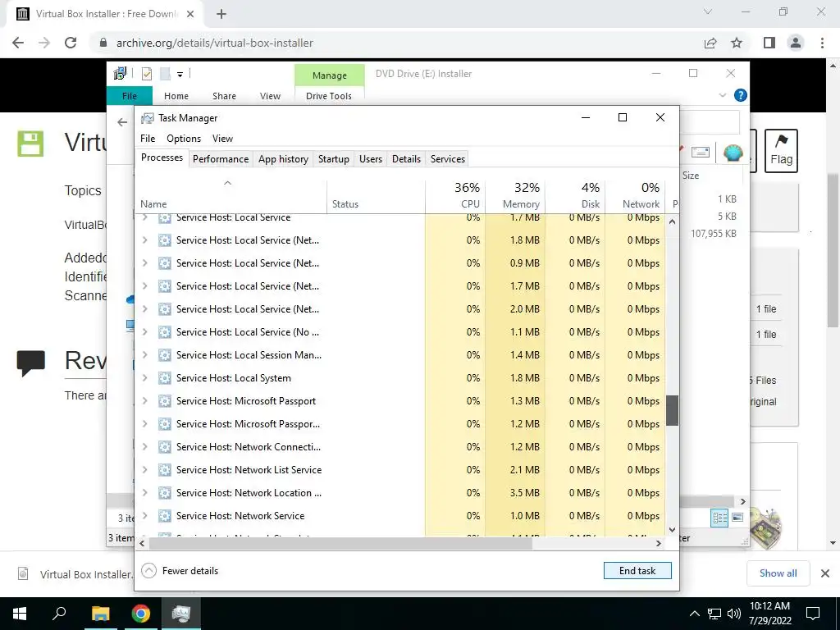Screen dimensions: 840x630
Task: Go back in Chrome browser
Action: click(x=18, y=43)
